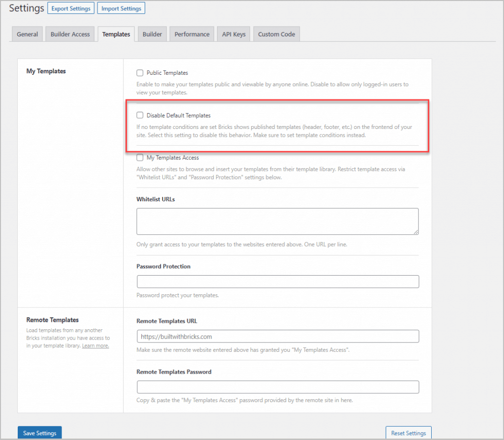Click the Disable Default Templates label

[178, 115]
